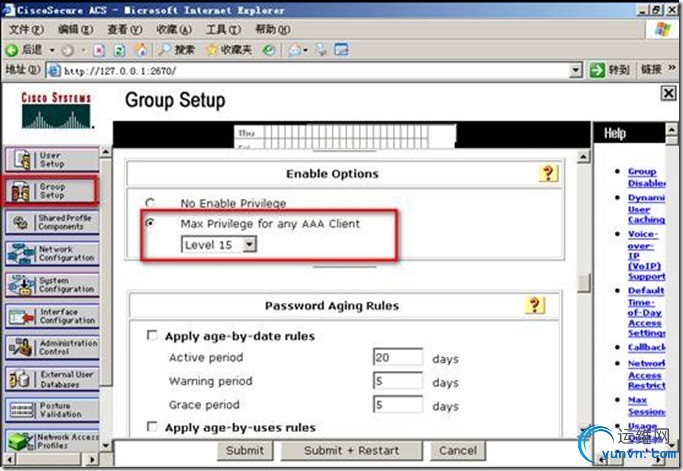The height and width of the screenshot is (471, 683).
Task: Open External User Databases section
Action: [52, 379]
